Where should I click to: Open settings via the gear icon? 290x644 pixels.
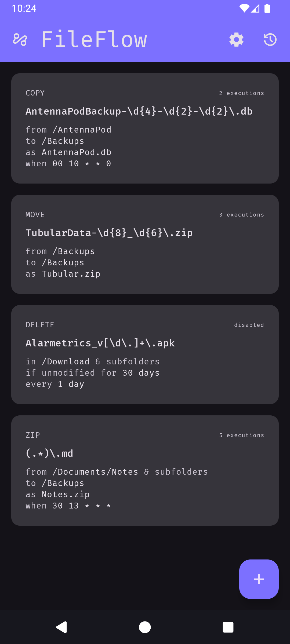tap(236, 40)
